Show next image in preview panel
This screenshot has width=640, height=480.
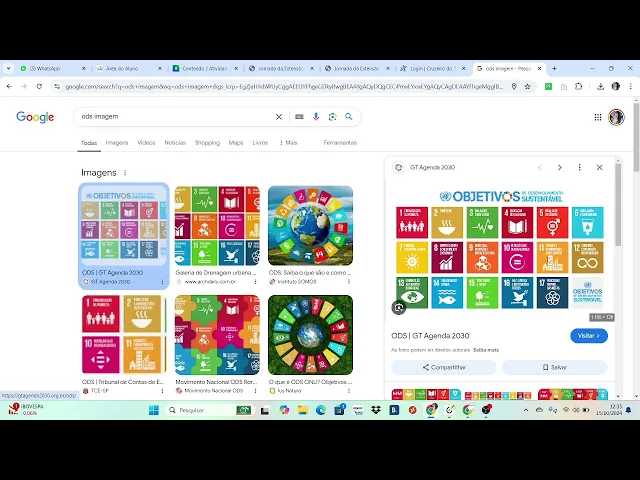[x=560, y=167]
